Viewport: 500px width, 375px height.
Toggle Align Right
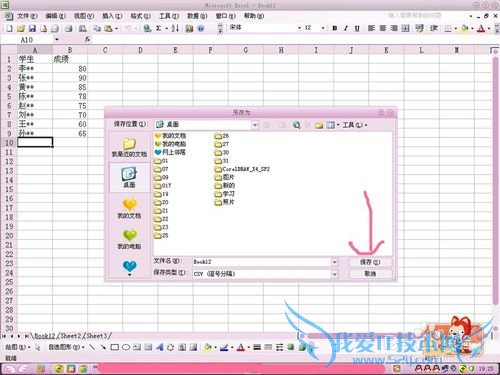(394, 28)
